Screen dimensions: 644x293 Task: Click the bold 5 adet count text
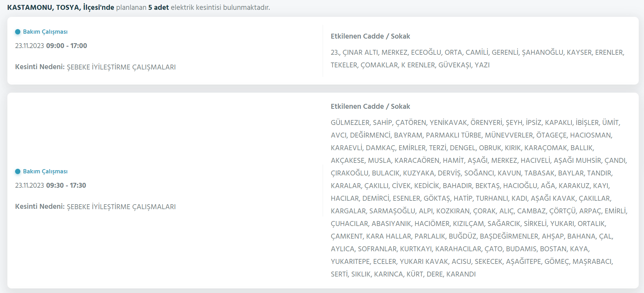pyautogui.click(x=159, y=7)
